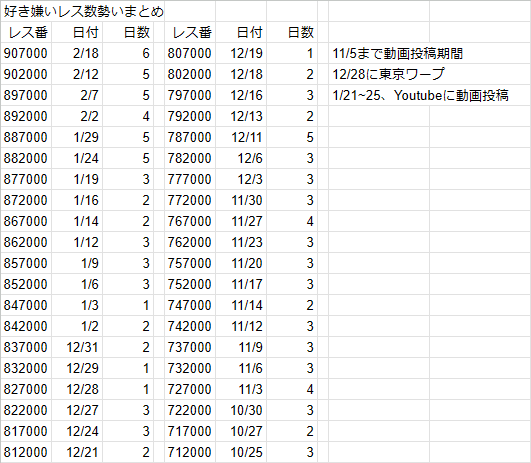Click date cell 10/30
This screenshot has width=531, height=463.
[241, 410]
